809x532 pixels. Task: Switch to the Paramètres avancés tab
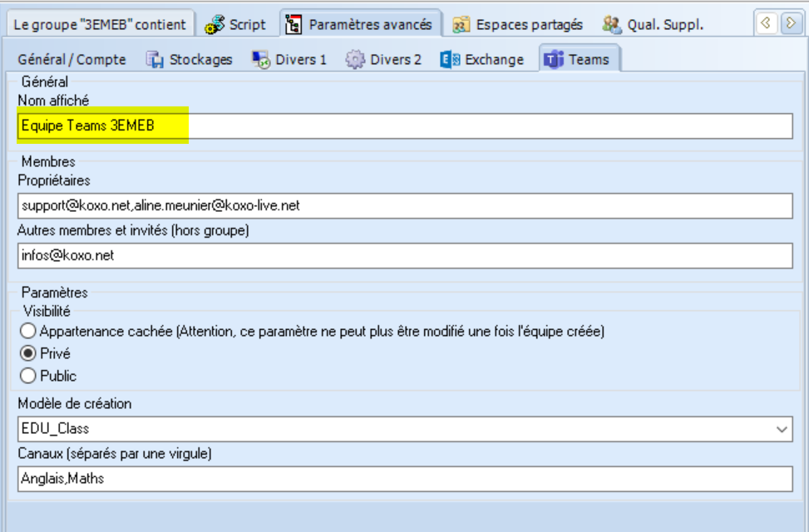(x=360, y=24)
